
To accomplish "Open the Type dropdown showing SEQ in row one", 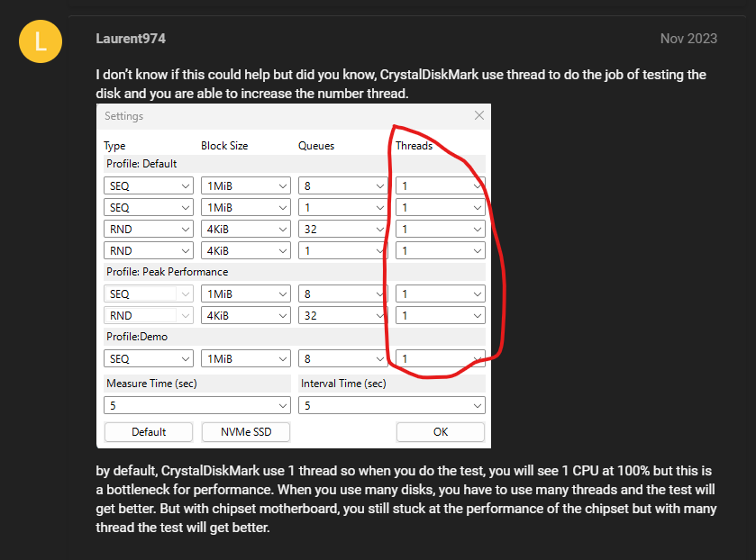I will pos(148,185).
